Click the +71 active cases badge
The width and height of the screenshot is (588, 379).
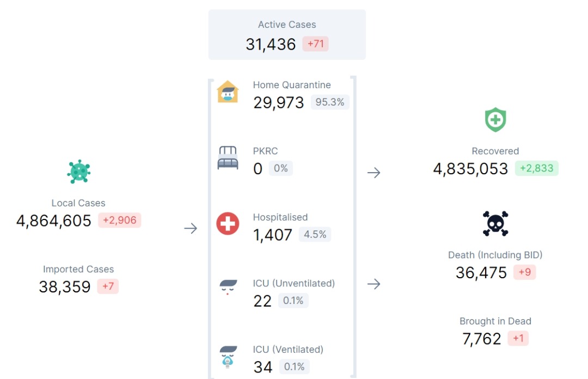point(316,44)
